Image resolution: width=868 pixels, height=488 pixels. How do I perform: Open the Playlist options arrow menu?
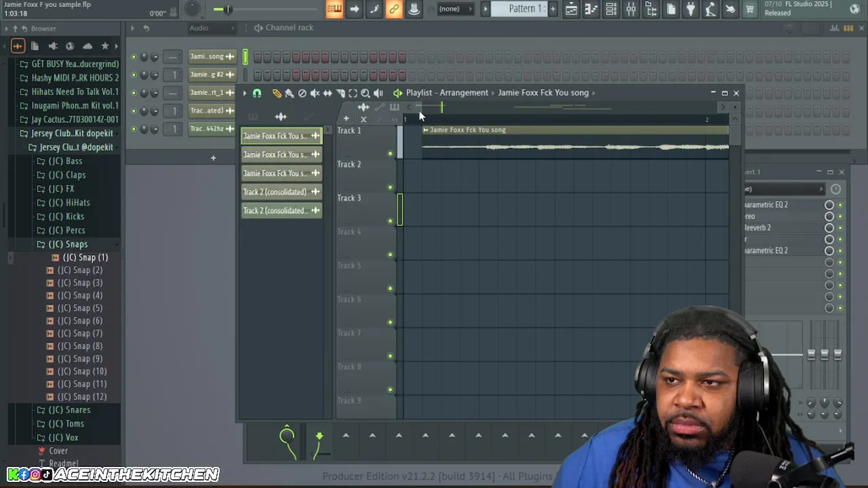click(x=244, y=93)
